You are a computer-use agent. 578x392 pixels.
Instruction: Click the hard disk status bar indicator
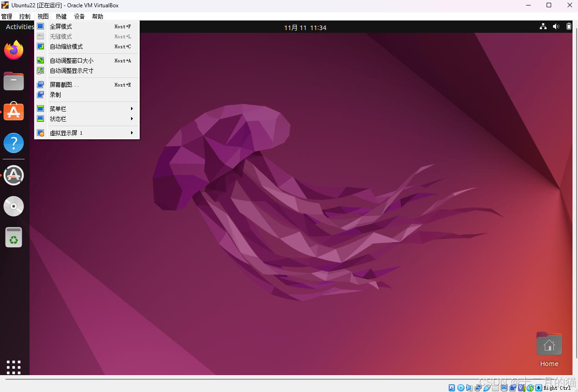451,387
